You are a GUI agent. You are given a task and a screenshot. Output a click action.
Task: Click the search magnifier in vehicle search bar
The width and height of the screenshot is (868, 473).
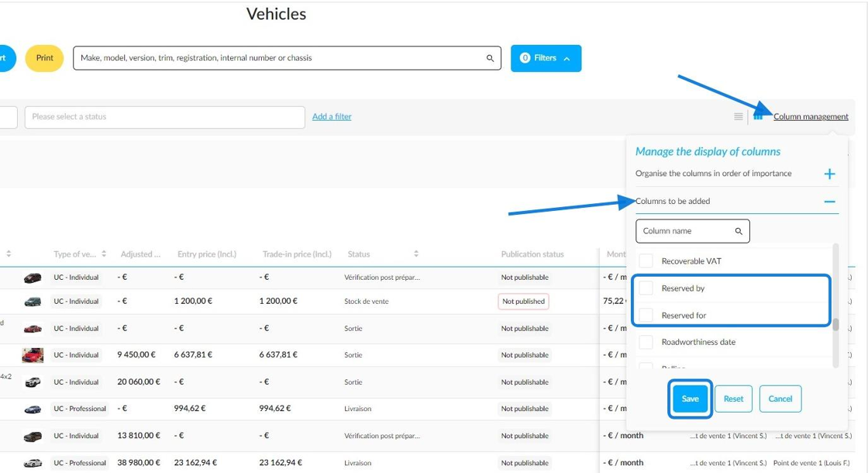coord(490,58)
